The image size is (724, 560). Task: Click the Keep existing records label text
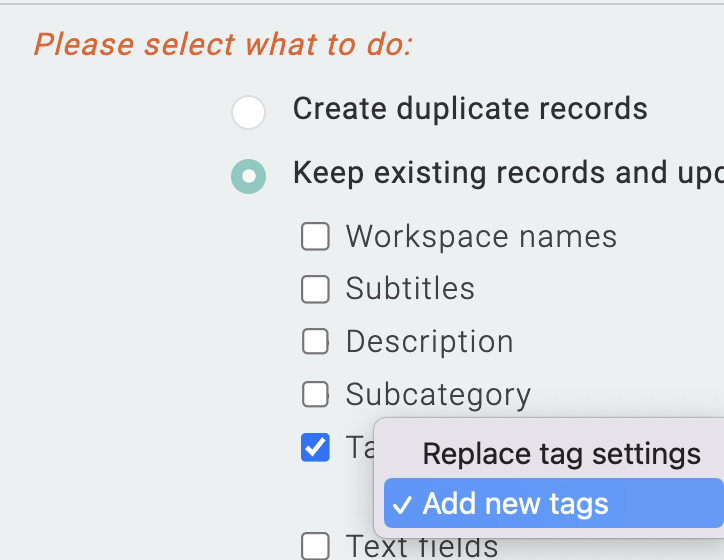[507, 173]
